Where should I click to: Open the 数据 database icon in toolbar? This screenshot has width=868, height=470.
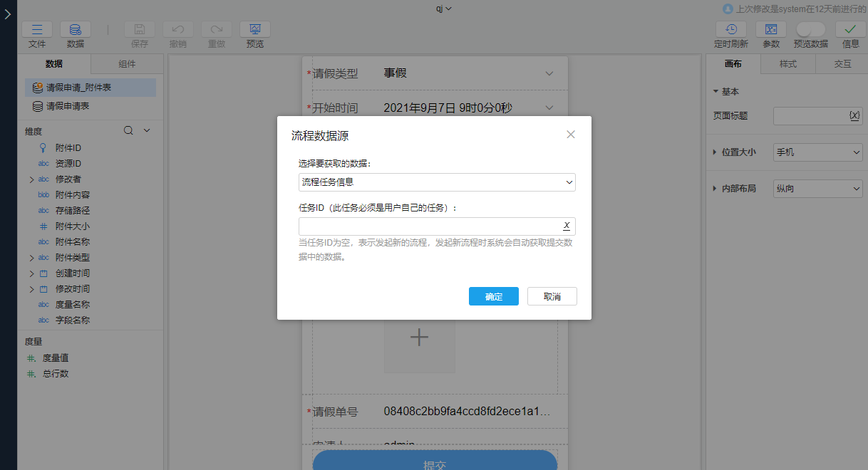click(75, 30)
